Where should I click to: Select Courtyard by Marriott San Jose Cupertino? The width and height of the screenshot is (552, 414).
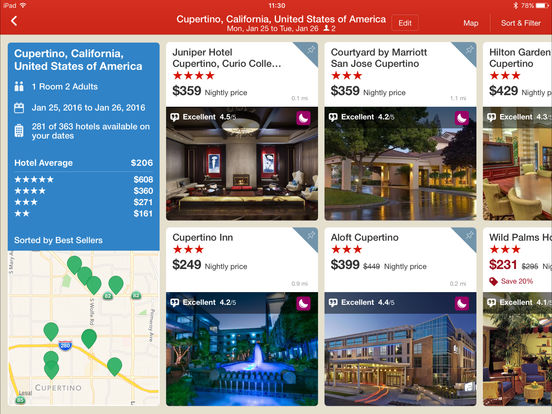tap(379, 58)
